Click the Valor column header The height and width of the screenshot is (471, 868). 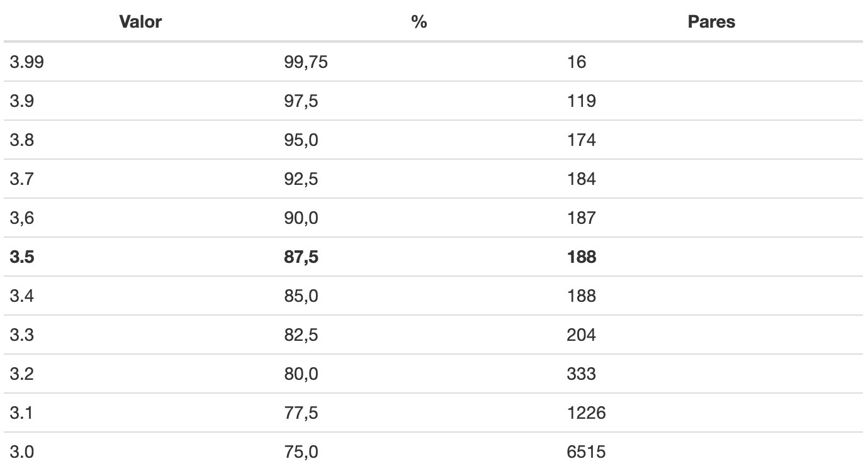tap(140, 22)
